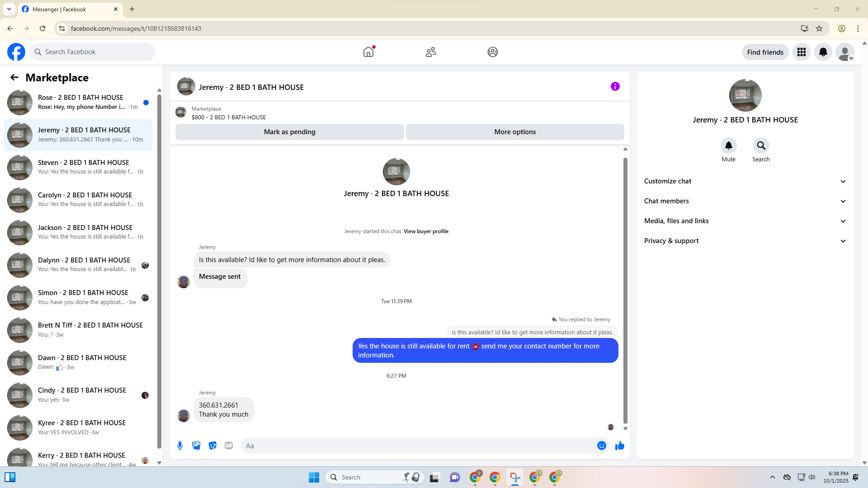
Task: Click the chat messages scrollbar
Action: [625, 291]
